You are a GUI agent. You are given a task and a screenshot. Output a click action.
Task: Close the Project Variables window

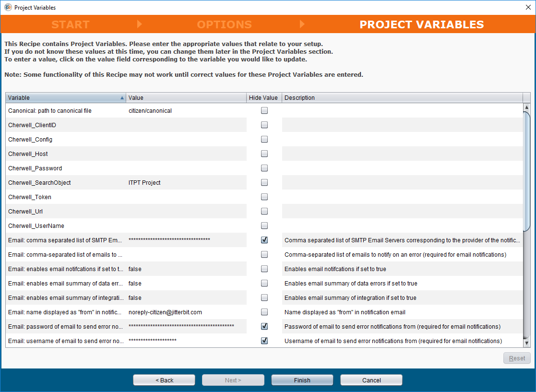click(528, 7)
